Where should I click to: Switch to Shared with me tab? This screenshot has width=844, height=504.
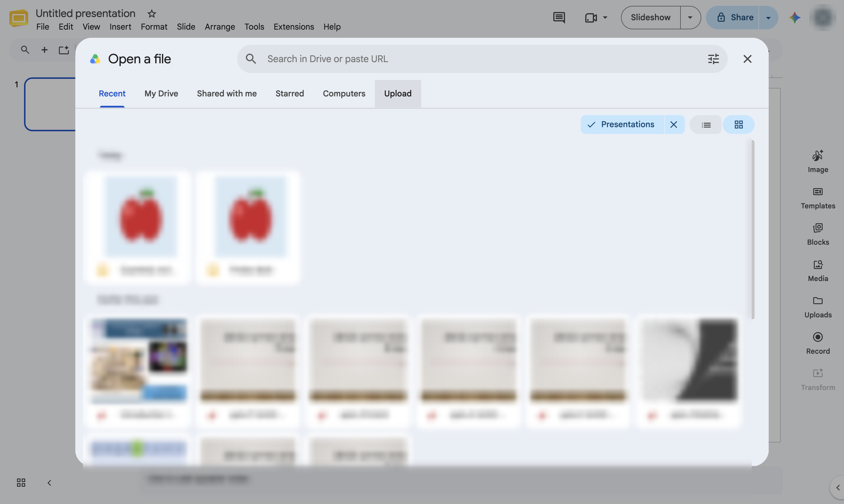227,94
